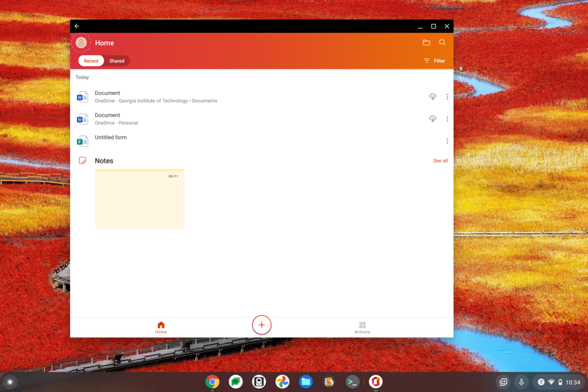The width and height of the screenshot is (588, 392).
Task: Go to Home tab in bottom bar
Action: pos(161,327)
